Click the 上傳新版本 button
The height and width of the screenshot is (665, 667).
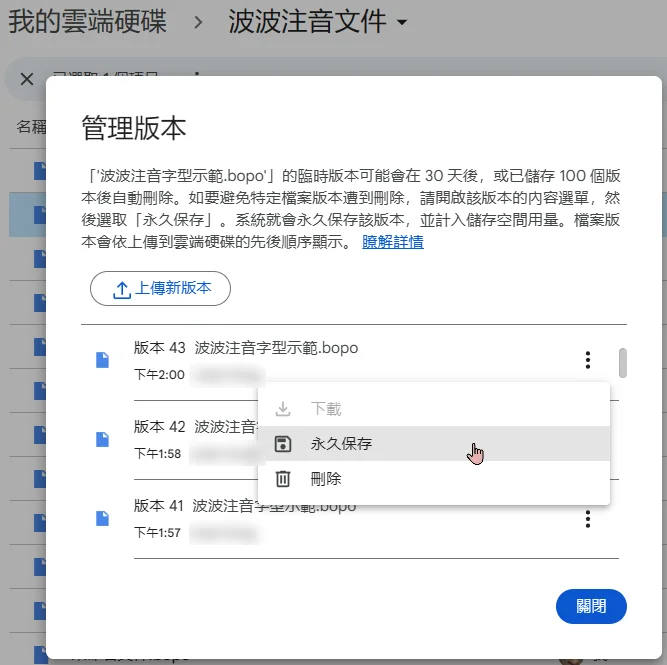coord(160,288)
